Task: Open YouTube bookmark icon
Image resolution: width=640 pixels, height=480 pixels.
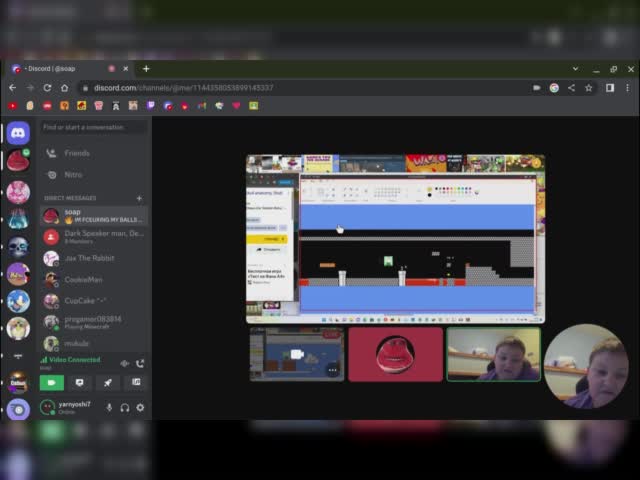Action: tap(13, 106)
